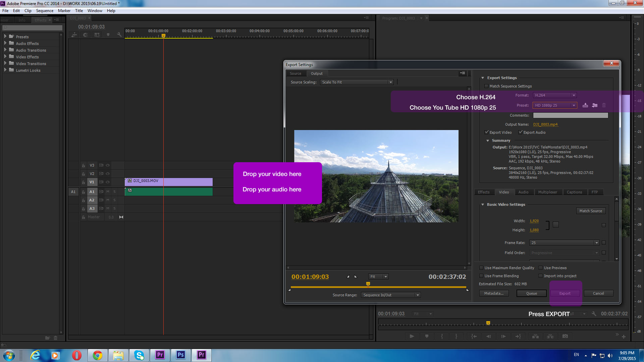Open the preview zoom Fit dropdown
Image resolution: width=644 pixels, height=362 pixels.
[x=378, y=277]
